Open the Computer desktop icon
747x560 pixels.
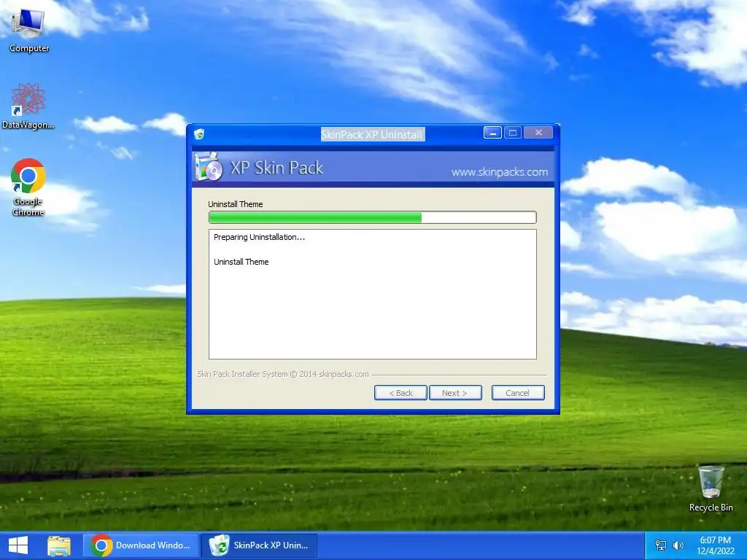click(x=28, y=31)
